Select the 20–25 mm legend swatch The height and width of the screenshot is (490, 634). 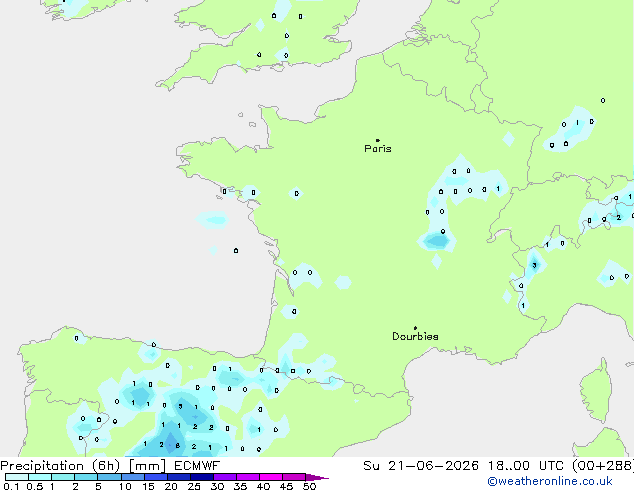coord(178,477)
